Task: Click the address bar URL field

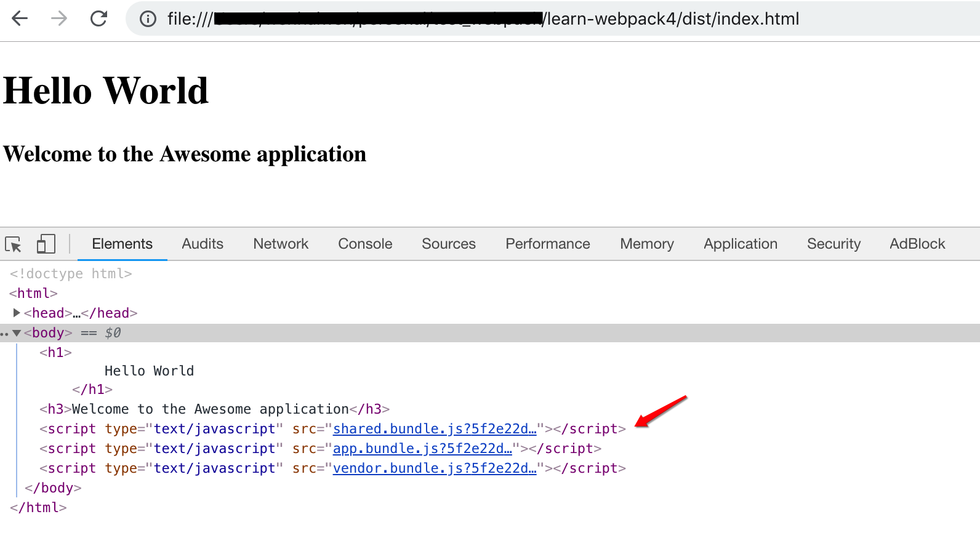Action: pyautogui.click(x=554, y=18)
